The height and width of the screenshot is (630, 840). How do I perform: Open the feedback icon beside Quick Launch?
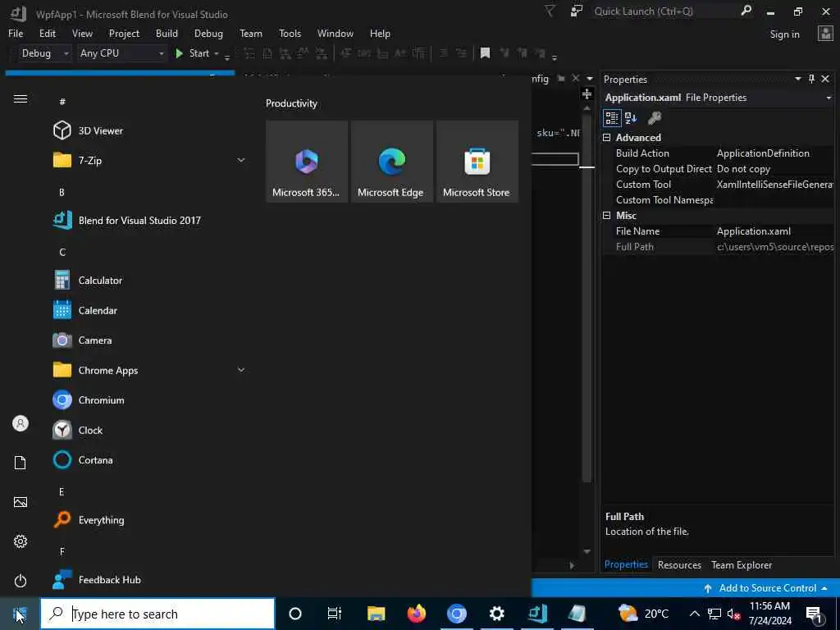(x=577, y=11)
